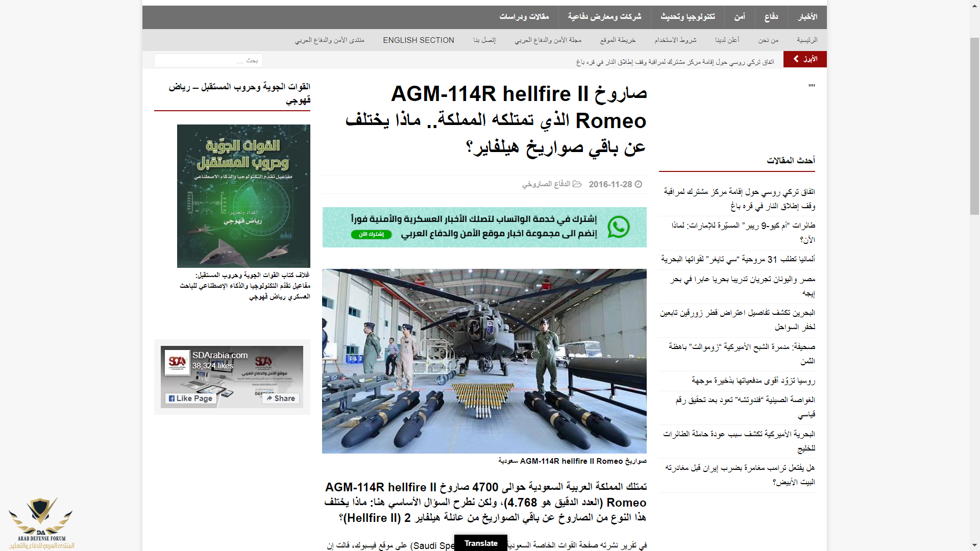Click the scroll down arrow of the scrollbar
This screenshot has height=551, width=980.
coord(974,545)
